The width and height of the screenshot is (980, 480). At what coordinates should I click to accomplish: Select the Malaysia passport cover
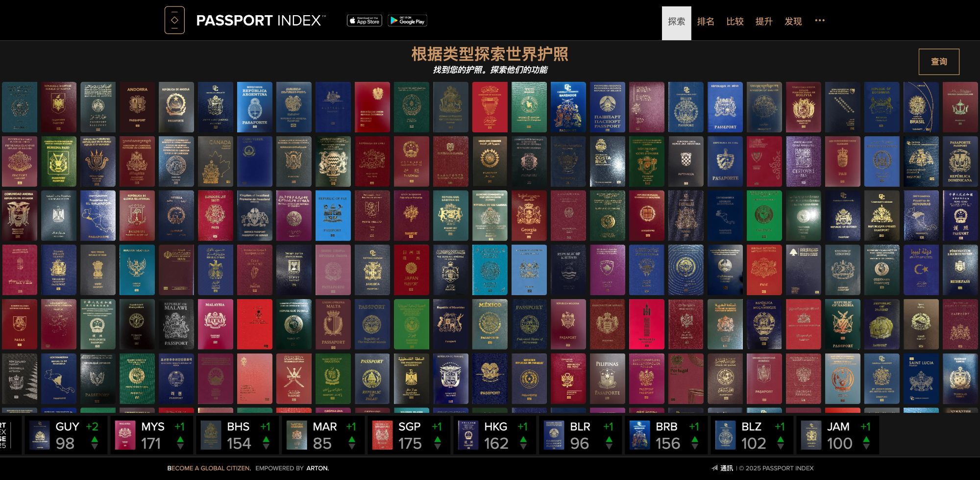[x=216, y=325]
